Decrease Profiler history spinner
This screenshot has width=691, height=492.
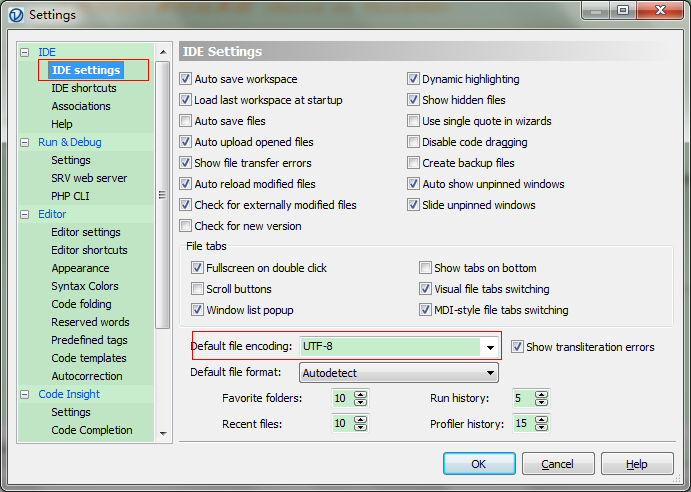click(x=541, y=428)
